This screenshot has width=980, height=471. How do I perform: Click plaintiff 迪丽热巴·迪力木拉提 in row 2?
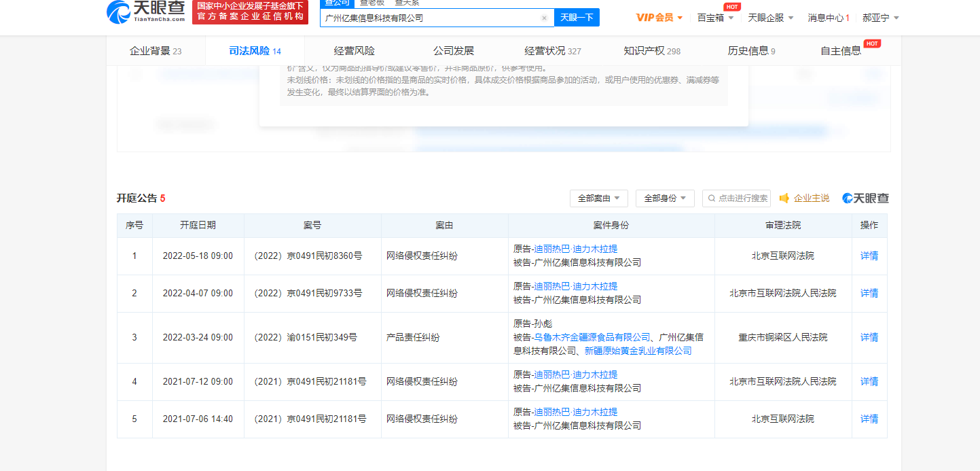tap(576, 286)
